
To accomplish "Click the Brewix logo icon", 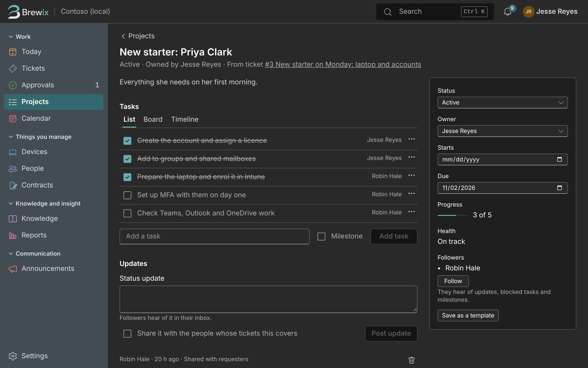I will (x=14, y=12).
